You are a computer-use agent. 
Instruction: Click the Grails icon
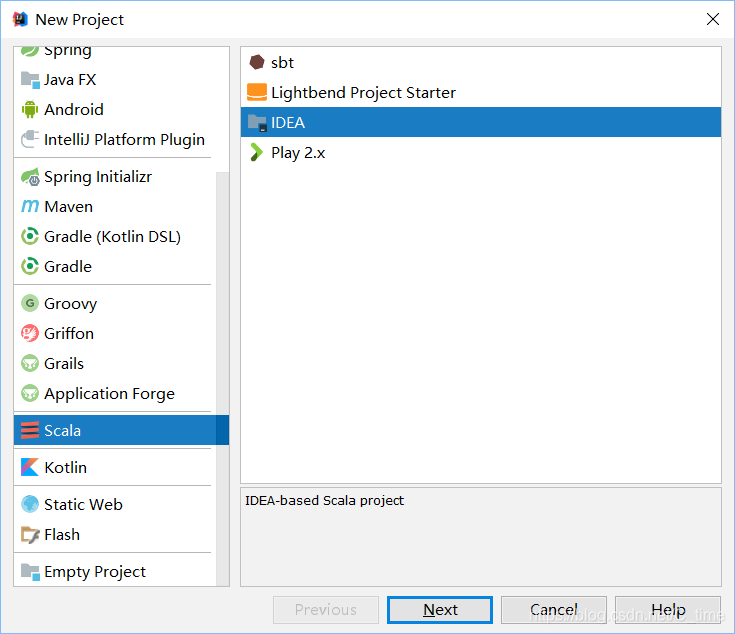point(30,364)
